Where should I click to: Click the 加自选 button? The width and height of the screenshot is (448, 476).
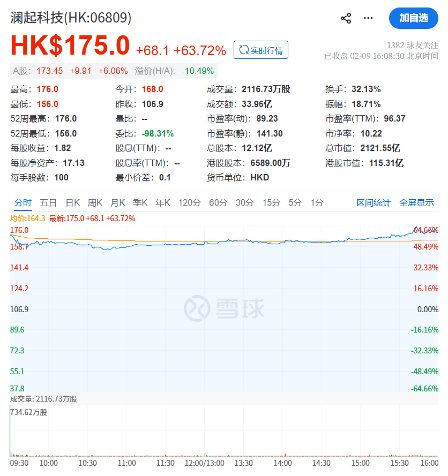(413, 18)
